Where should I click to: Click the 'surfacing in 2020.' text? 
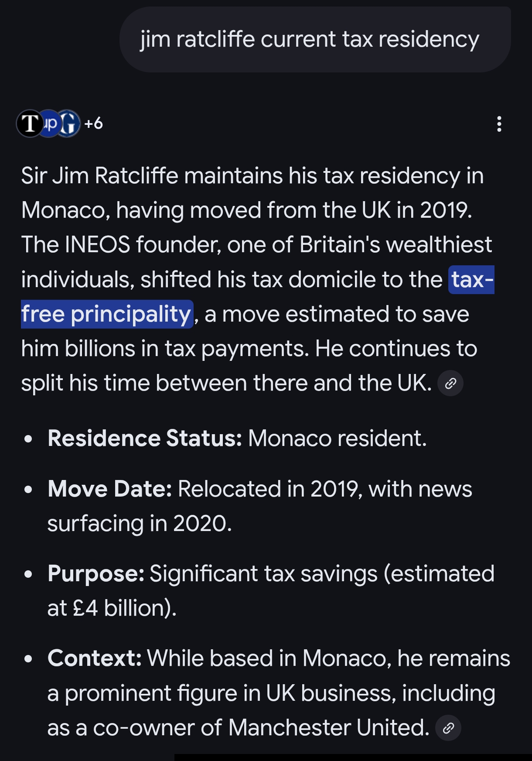click(139, 524)
